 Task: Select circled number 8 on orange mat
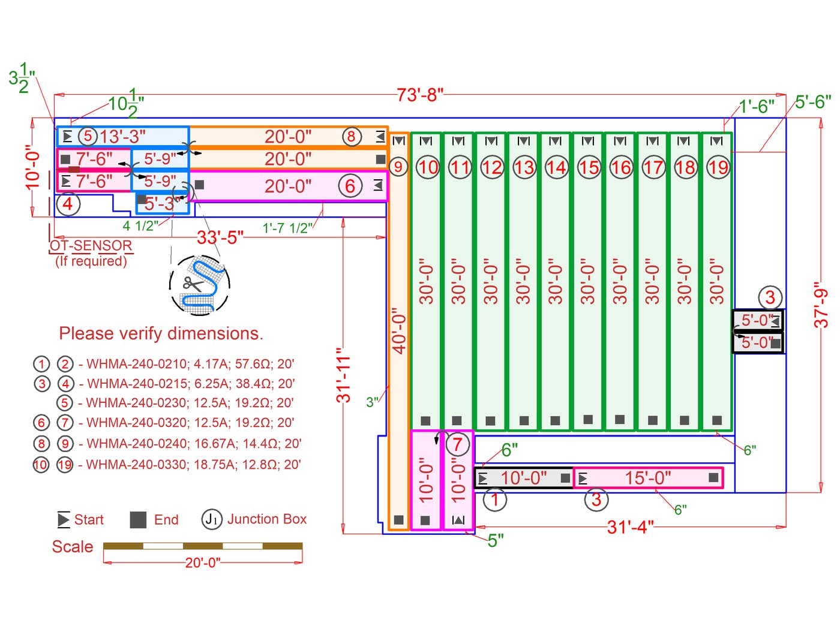[352, 137]
